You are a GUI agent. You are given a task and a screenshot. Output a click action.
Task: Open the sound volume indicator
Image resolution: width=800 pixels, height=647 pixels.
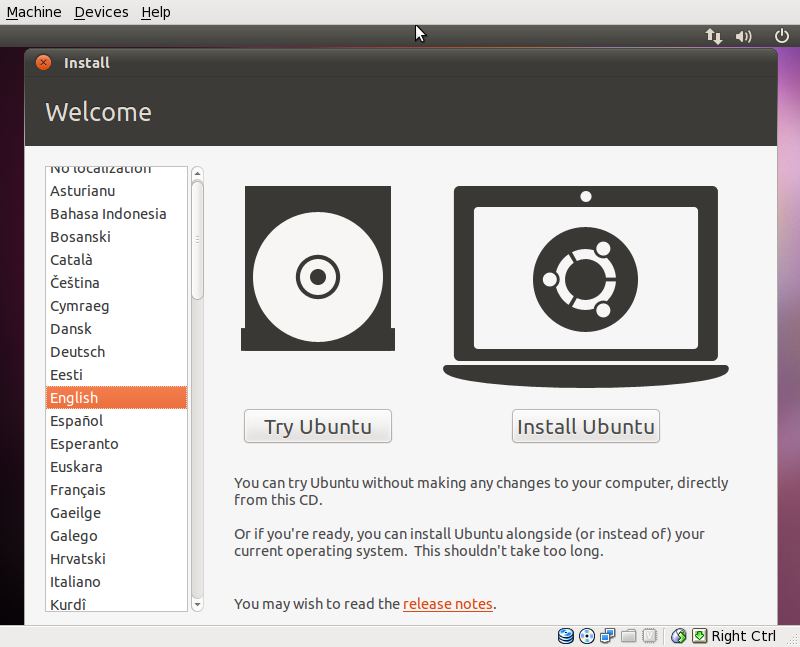click(x=743, y=36)
